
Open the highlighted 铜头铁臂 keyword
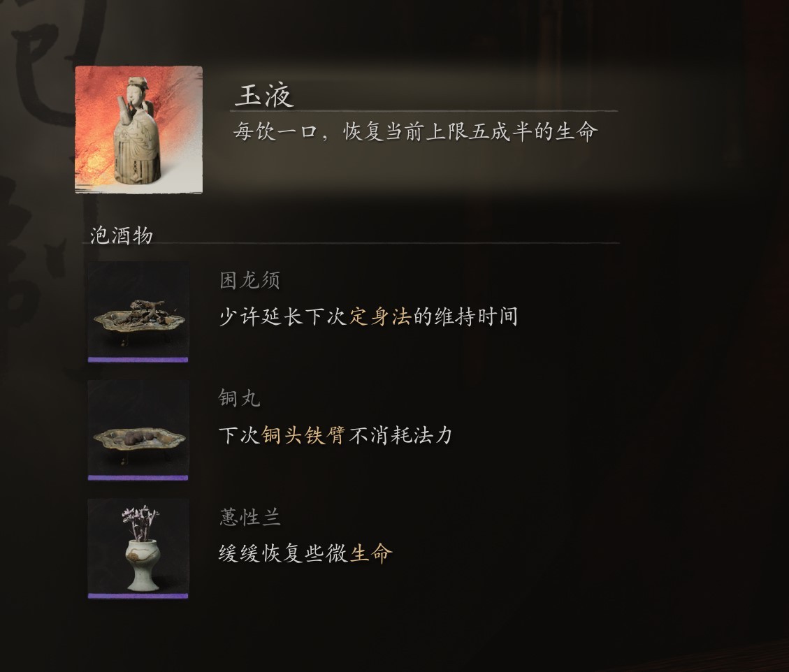303,435
